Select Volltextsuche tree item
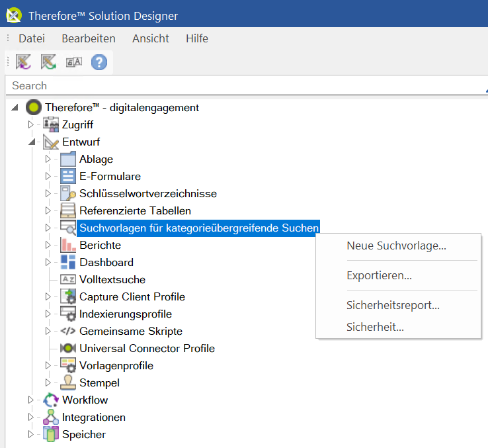Viewport: 488px width, 448px height. [x=112, y=279]
